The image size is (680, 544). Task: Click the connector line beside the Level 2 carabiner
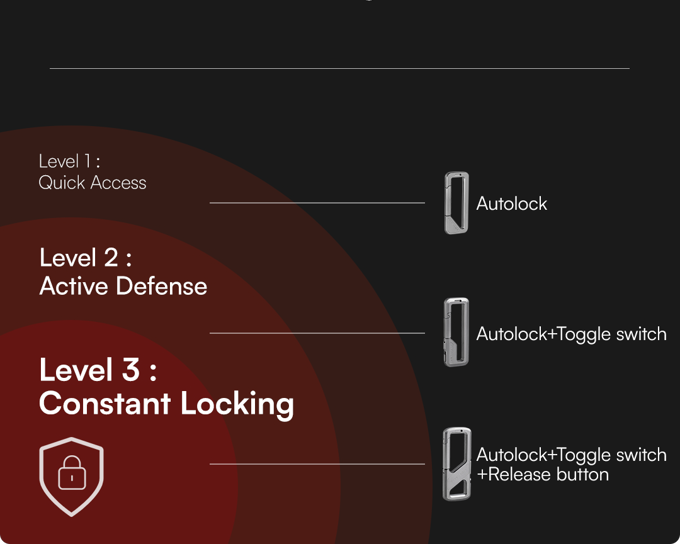pos(317,333)
